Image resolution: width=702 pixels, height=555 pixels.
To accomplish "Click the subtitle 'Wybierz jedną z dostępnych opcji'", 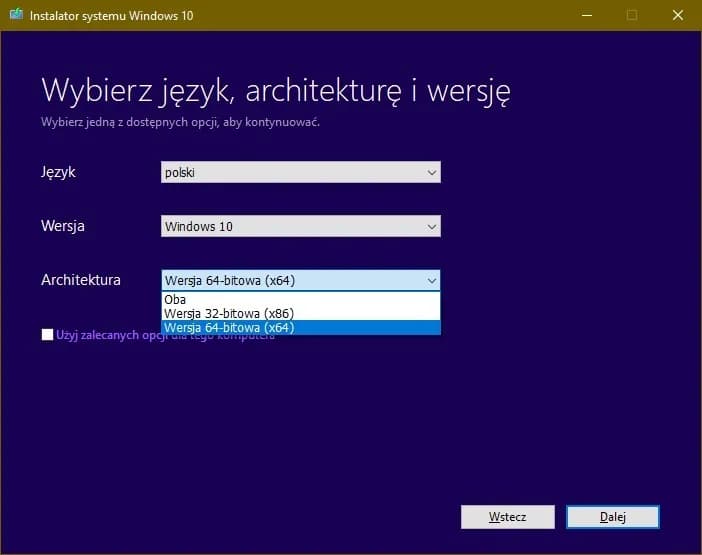I will 180,122.
